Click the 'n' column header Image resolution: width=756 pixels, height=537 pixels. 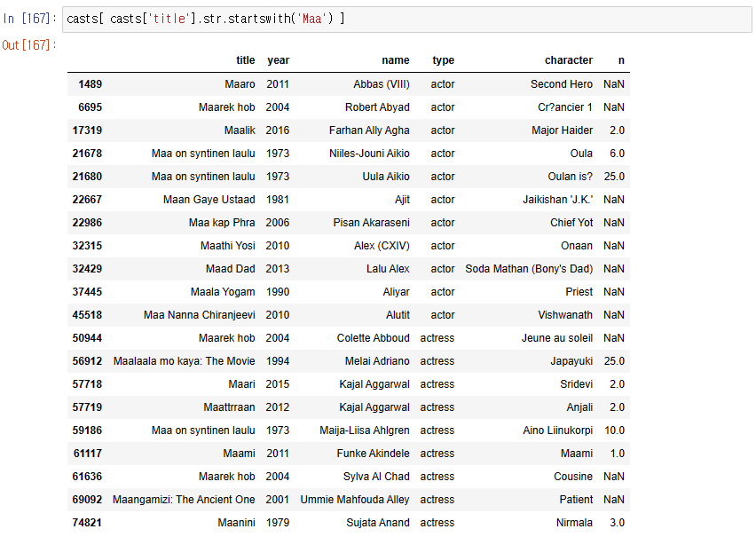[x=621, y=60]
